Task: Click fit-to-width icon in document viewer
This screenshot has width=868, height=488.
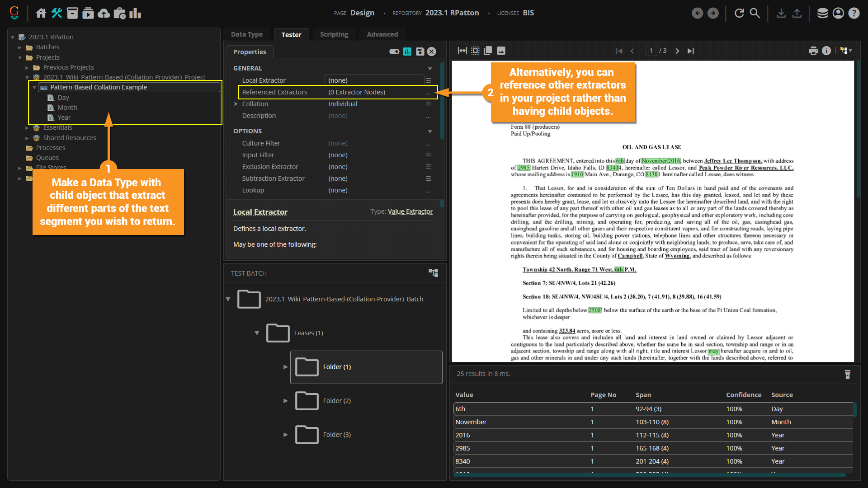Action: point(462,51)
